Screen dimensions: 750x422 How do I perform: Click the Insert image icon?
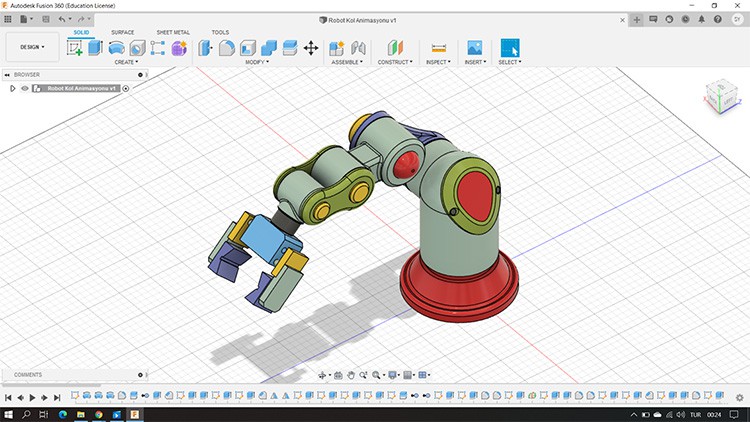(474, 48)
